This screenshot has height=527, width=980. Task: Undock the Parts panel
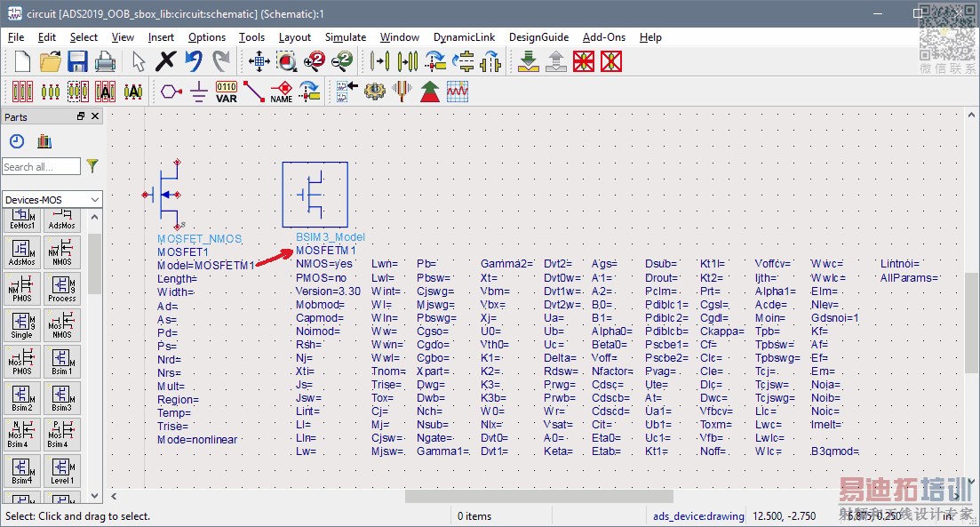click(81, 116)
